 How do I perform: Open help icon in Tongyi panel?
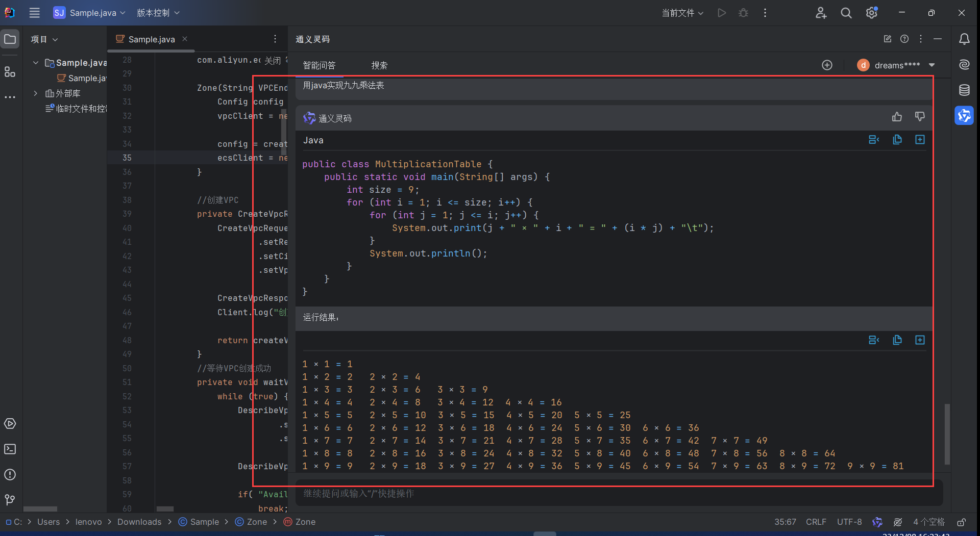point(904,39)
